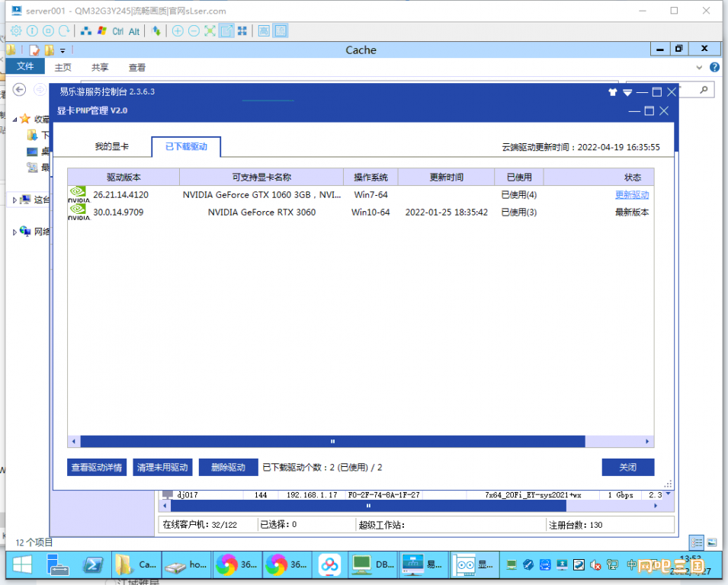This screenshot has height=585, width=728.
Task: Click the 更新驱动 link
Action: (x=632, y=195)
